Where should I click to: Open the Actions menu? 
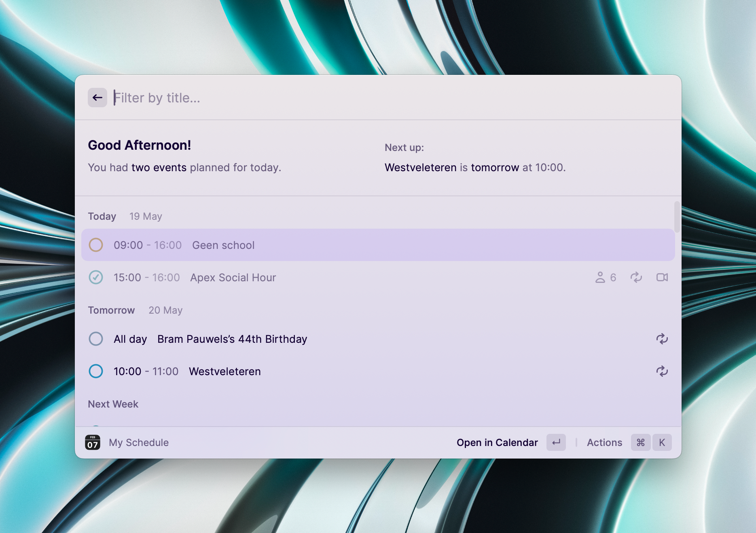(x=604, y=442)
